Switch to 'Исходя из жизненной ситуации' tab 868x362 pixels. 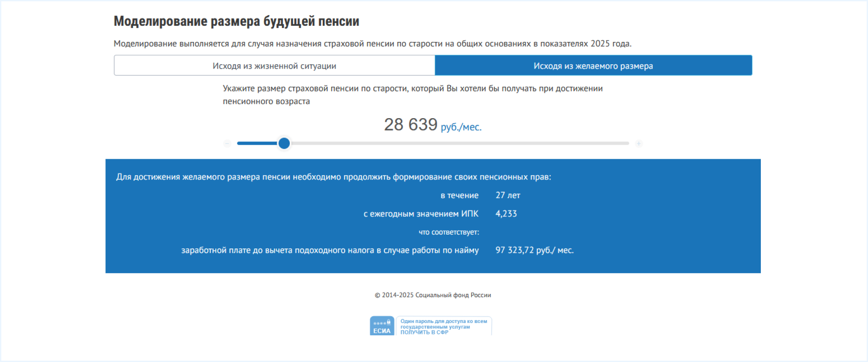point(274,66)
